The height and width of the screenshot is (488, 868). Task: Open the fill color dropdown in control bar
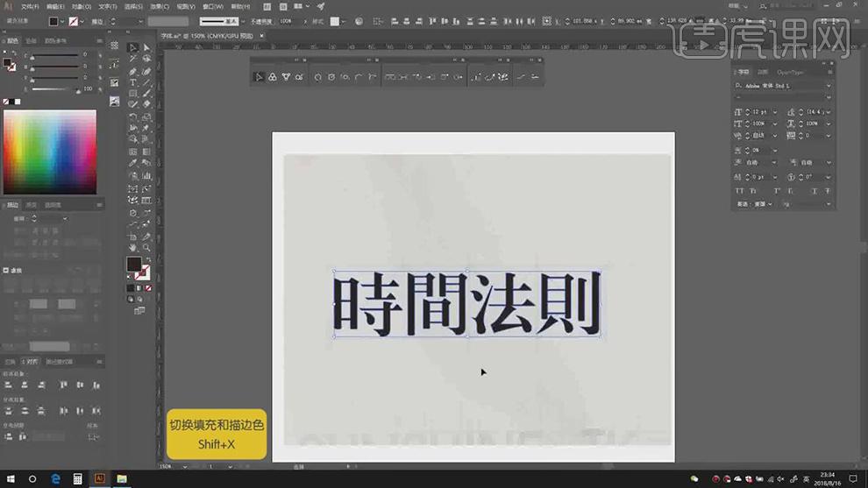click(62, 22)
